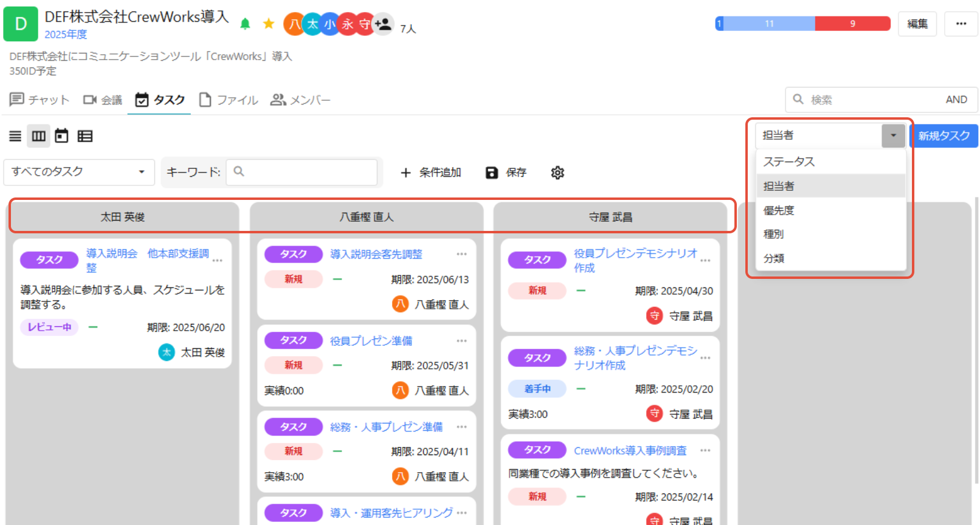Open more options on 他本部支援調整 card
Screen dimensions: 980x525
(218, 261)
